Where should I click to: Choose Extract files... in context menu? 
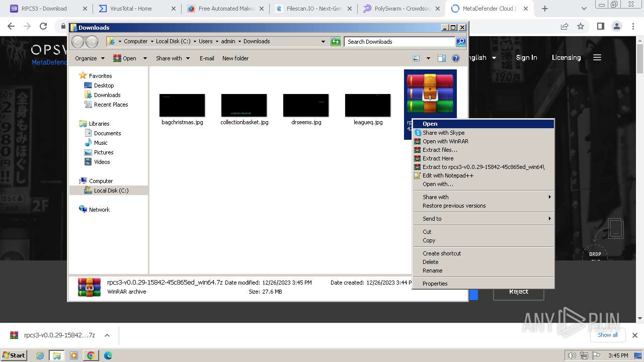(x=483, y=150)
